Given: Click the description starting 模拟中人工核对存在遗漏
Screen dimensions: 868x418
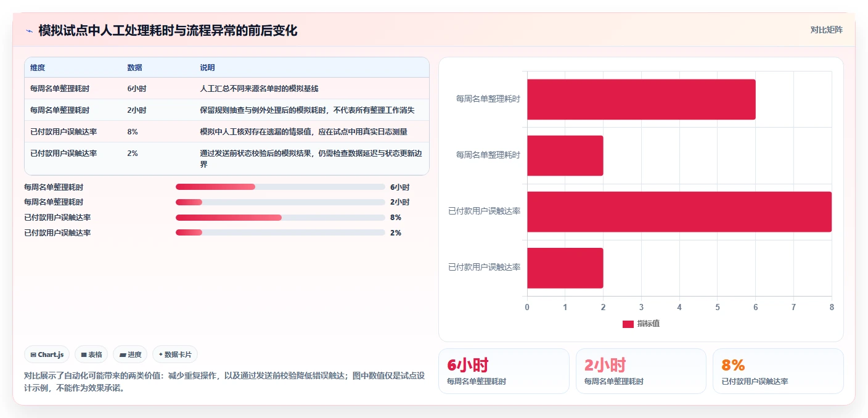Looking at the screenshot, I should click(x=303, y=132).
